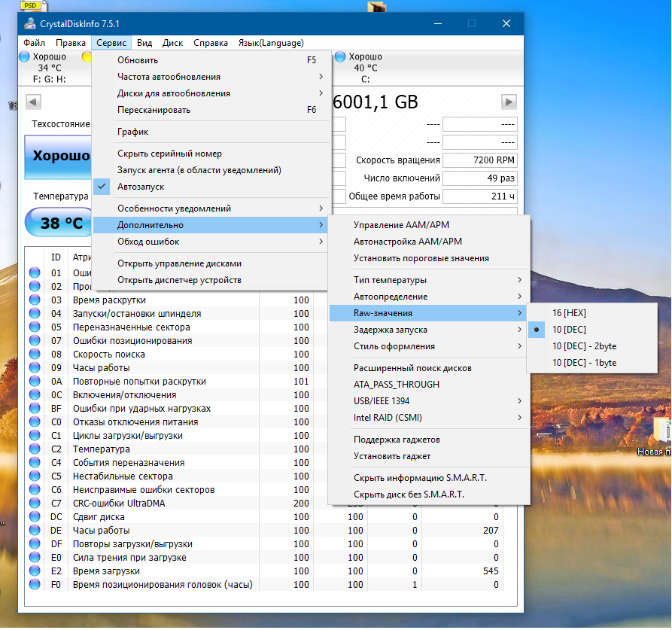
Task: Choose ATA_PASS_THROUGH entry
Action: [x=429, y=385]
